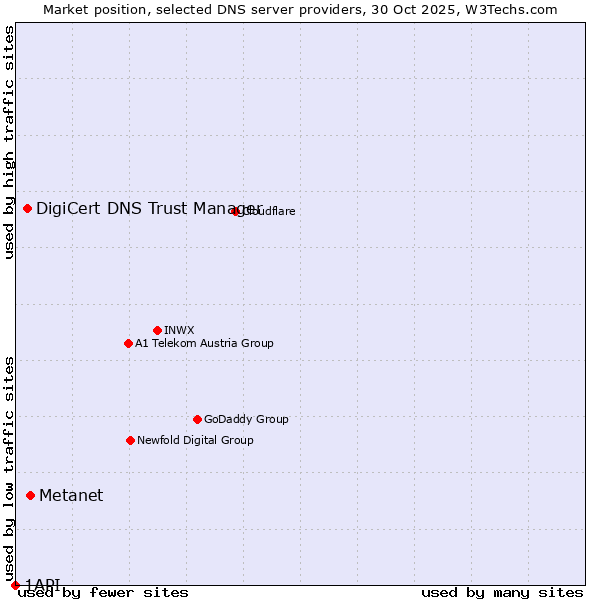The width and height of the screenshot is (600, 600).
Task: Select the INWX red diamond marker
Action: pyautogui.click(x=157, y=330)
